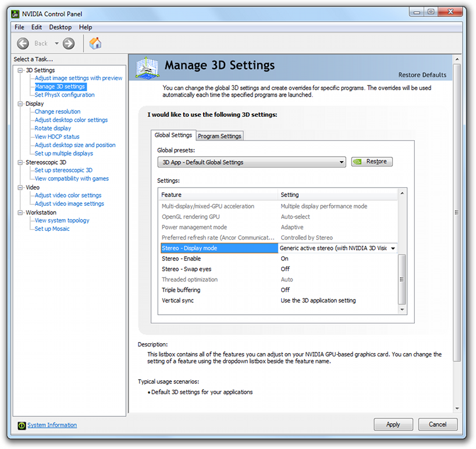Open Adjust desktop size and position
This screenshot has height=449, width=476.
[75, 145]
